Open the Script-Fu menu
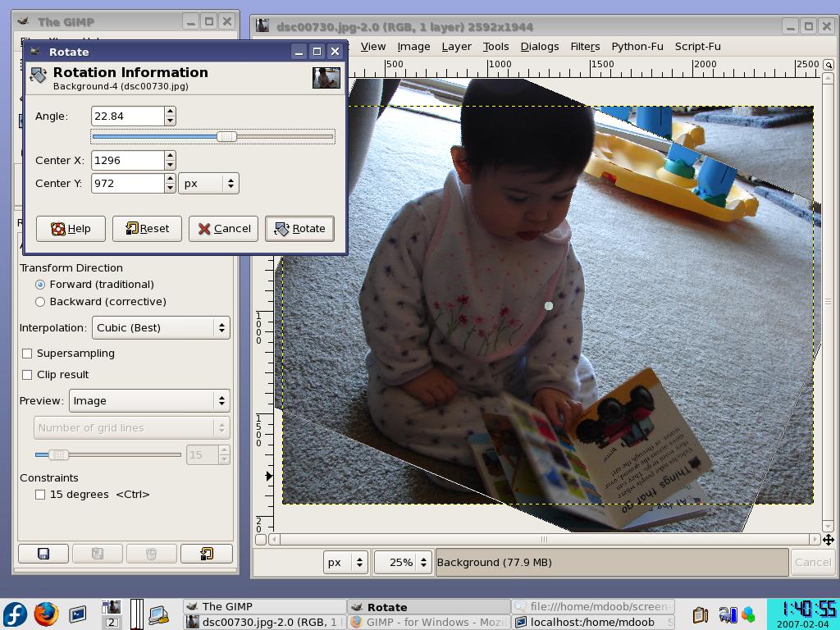This screenshot has width=840, height=630. pos(697,47)
